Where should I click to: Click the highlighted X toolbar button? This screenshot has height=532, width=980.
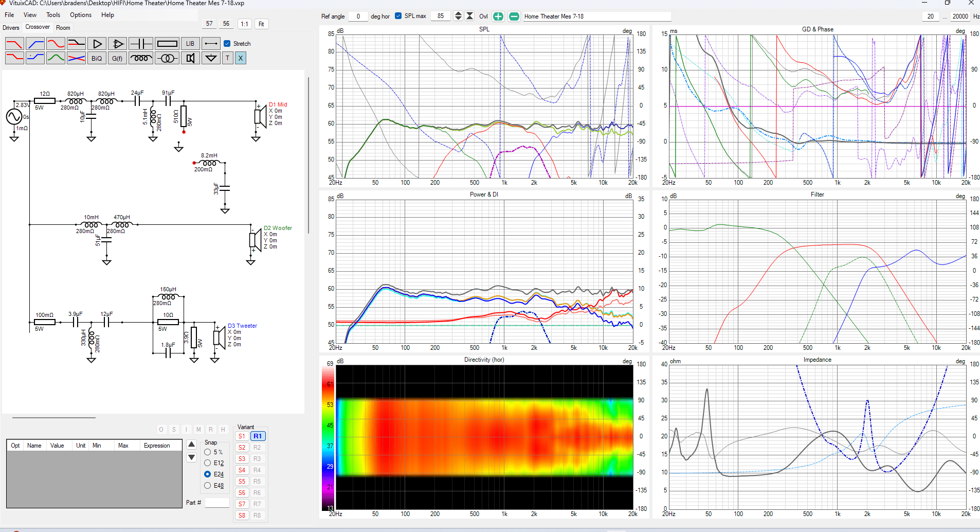[241, 58]
